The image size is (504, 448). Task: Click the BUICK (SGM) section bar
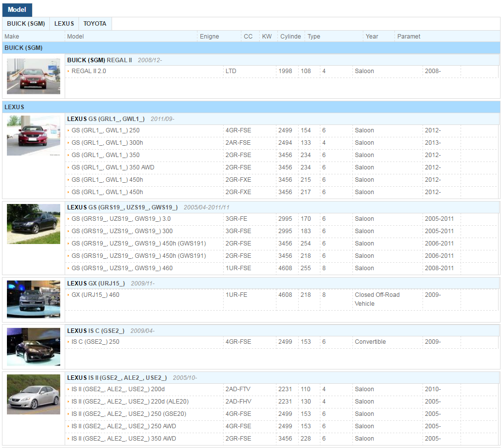click(251, 47)
